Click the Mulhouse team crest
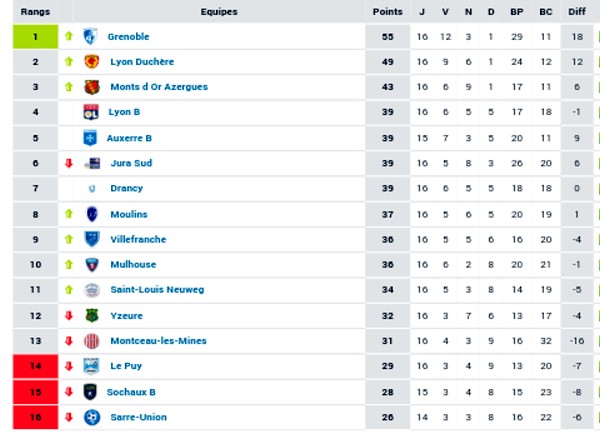This screenshot has width=600, height=434. tap(91, 265)
